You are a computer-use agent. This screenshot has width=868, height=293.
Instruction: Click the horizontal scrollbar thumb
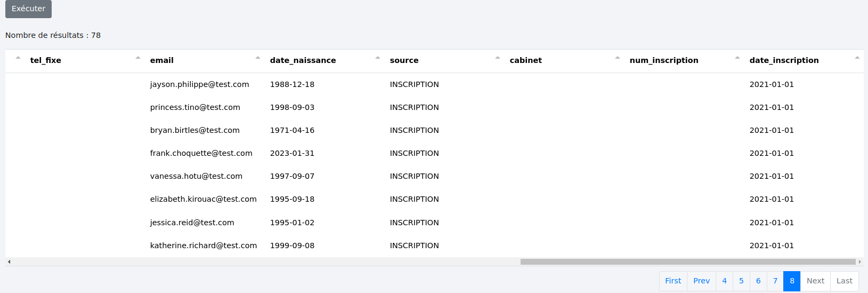[687, 262]
